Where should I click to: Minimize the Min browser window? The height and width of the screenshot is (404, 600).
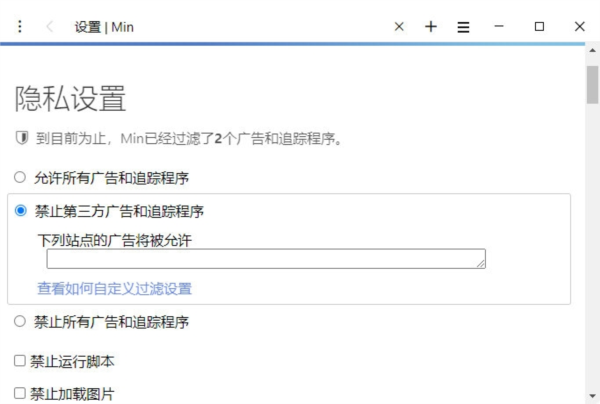coord(499,26)
